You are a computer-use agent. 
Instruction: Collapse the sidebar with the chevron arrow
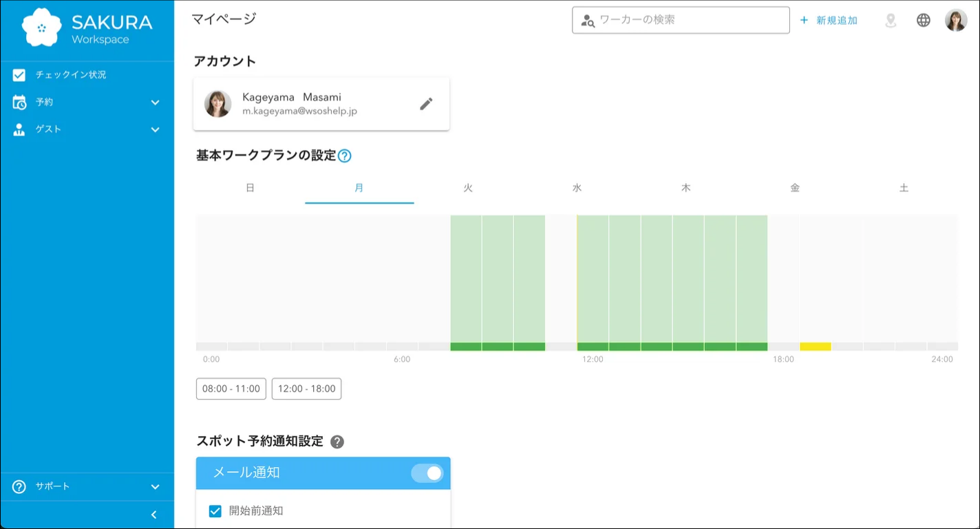coord(154,514)
